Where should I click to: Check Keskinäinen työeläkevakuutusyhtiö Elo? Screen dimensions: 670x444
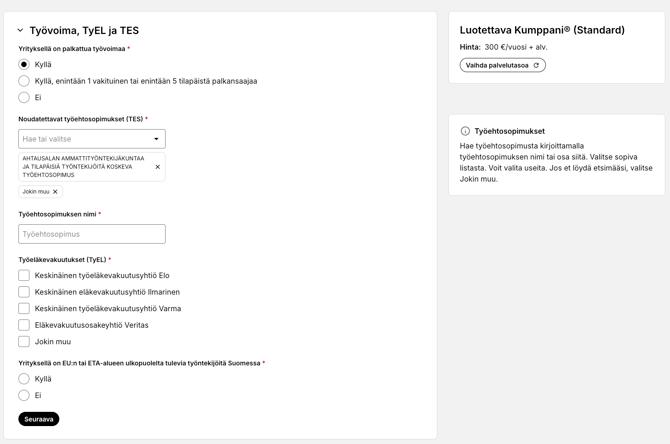24,275
